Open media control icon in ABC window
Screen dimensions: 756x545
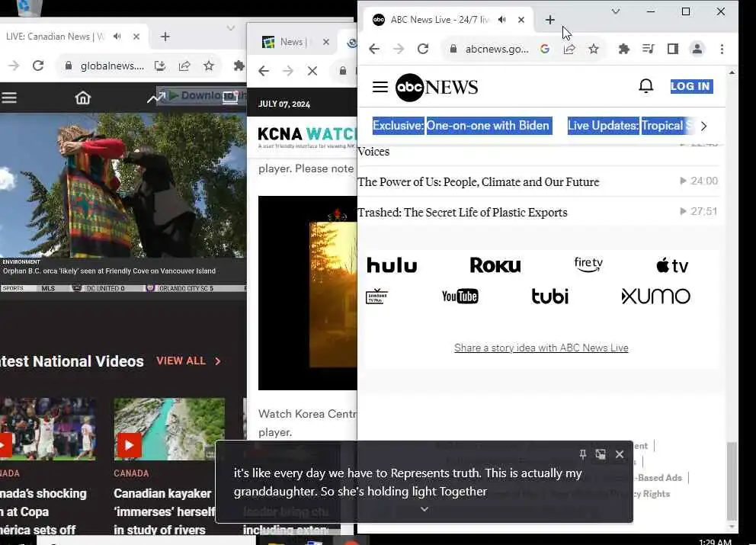click(649, 49)
